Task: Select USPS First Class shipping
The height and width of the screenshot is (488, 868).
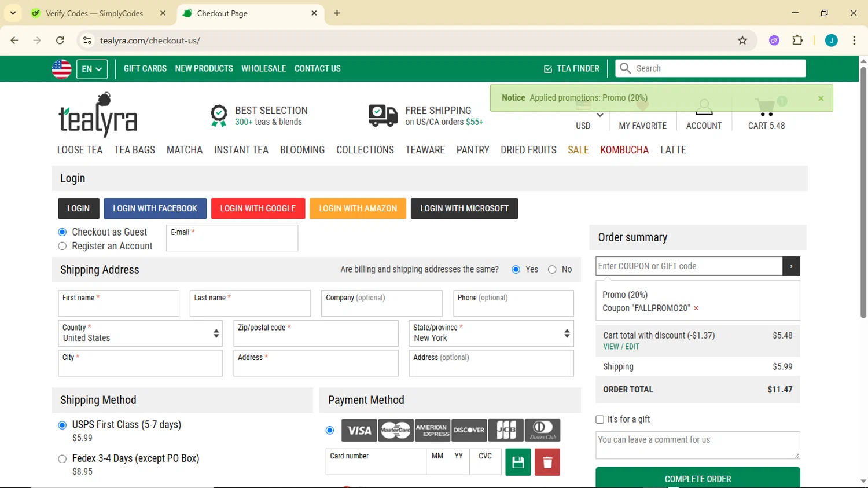Action: [x=62, y=425]
